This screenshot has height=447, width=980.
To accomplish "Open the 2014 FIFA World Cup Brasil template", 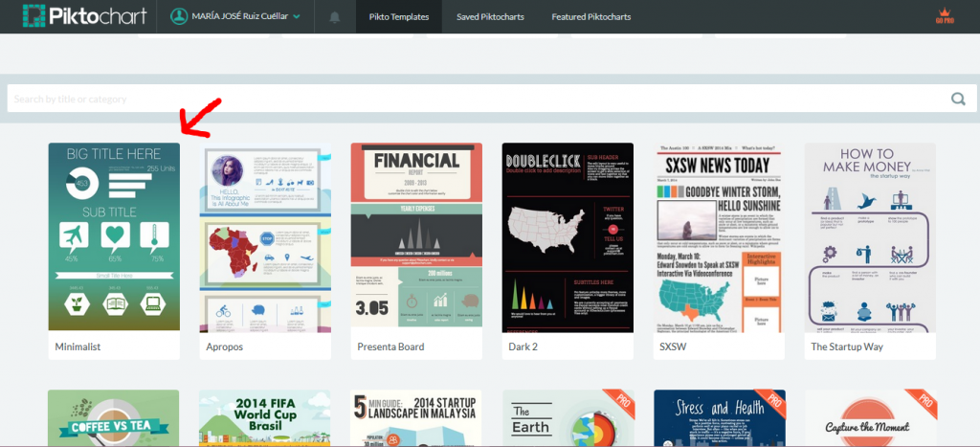I will coord(265,417).
